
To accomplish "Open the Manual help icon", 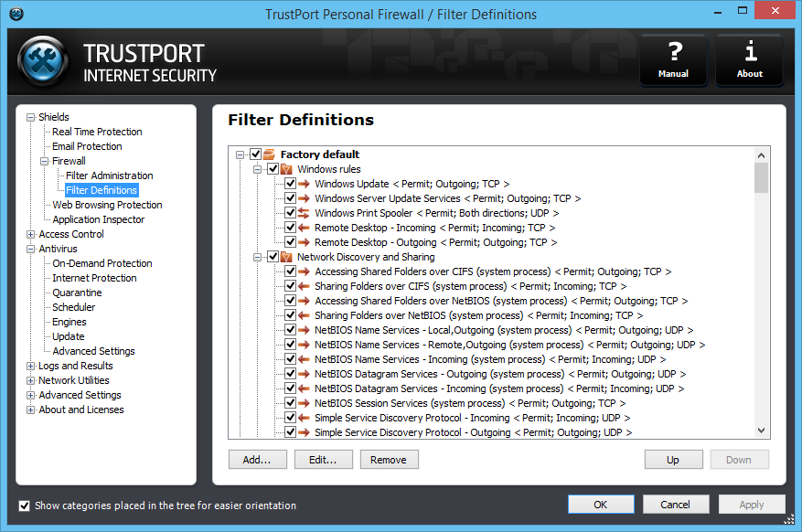I will click(674, 60).
